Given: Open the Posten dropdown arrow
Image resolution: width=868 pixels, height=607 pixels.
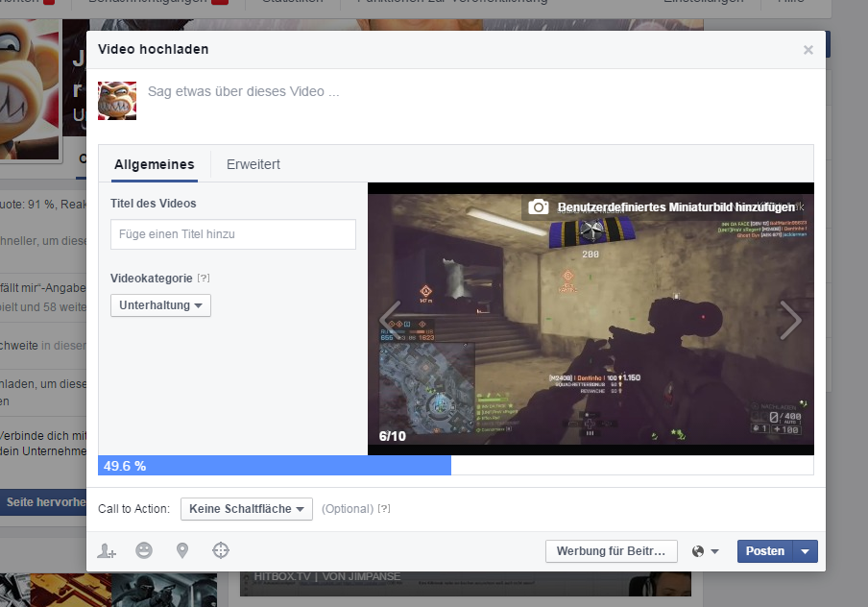Looking at the screenshot, I should click(806, 551).
